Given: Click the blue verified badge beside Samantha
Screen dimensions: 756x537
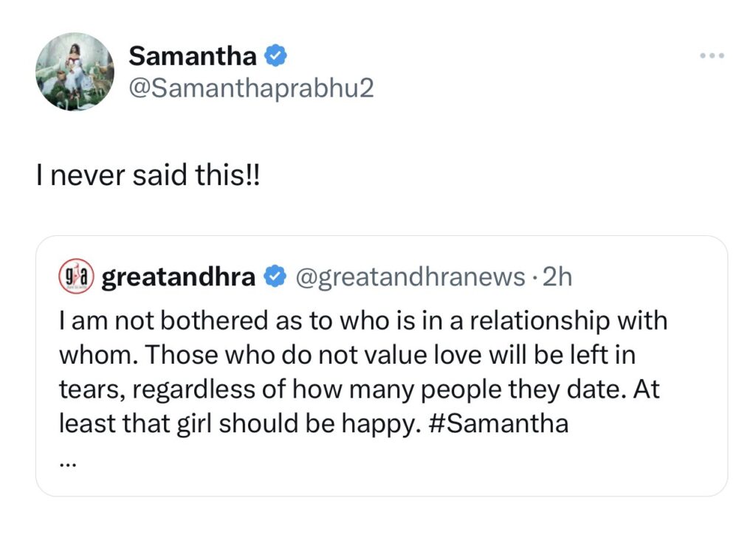Looking at the screenshot, I should [x=276, y=55].
